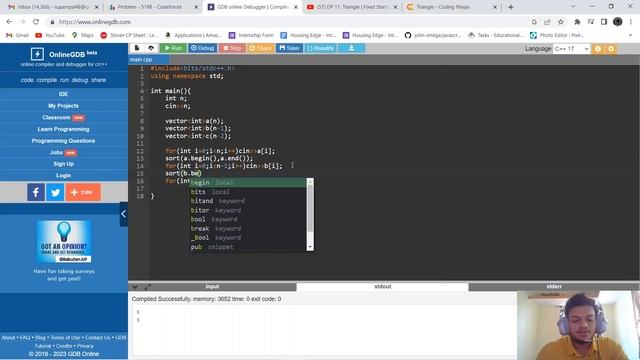Click the OnlineGDB logo lightning icon

[x=37, y=54]
